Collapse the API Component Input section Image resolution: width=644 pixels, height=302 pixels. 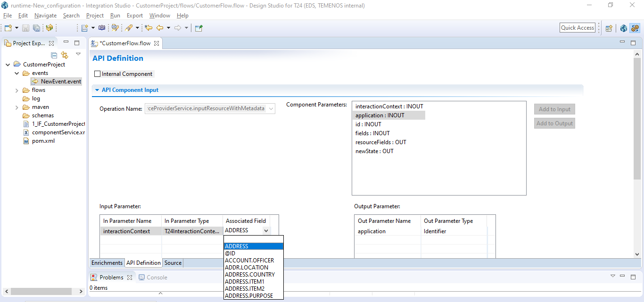(x=97, y=90)
